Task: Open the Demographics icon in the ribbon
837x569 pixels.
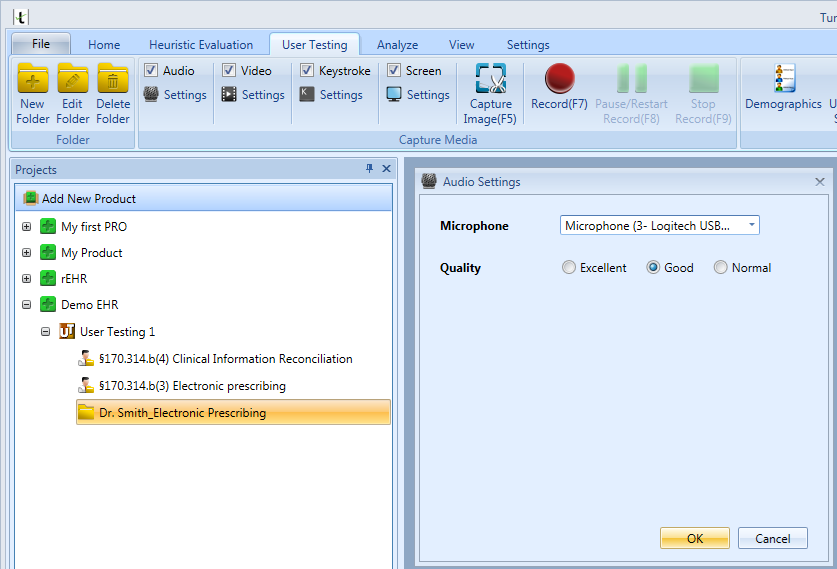Action: point(785,78)
